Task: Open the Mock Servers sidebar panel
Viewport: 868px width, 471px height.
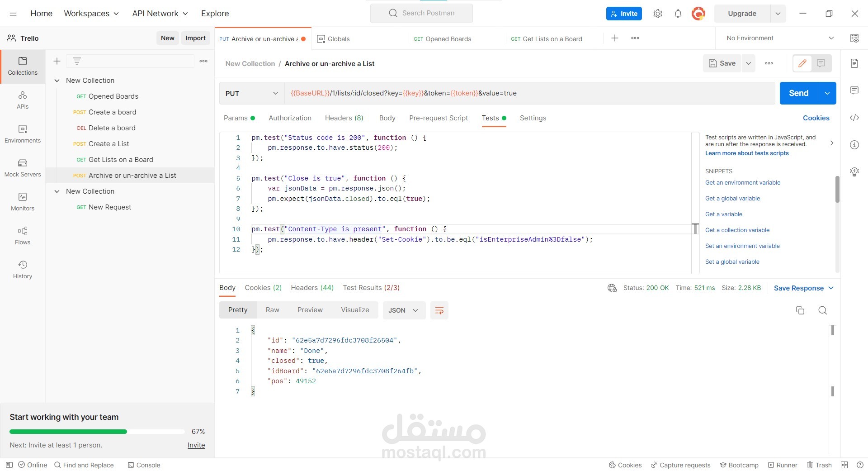Action: [23, 168]
